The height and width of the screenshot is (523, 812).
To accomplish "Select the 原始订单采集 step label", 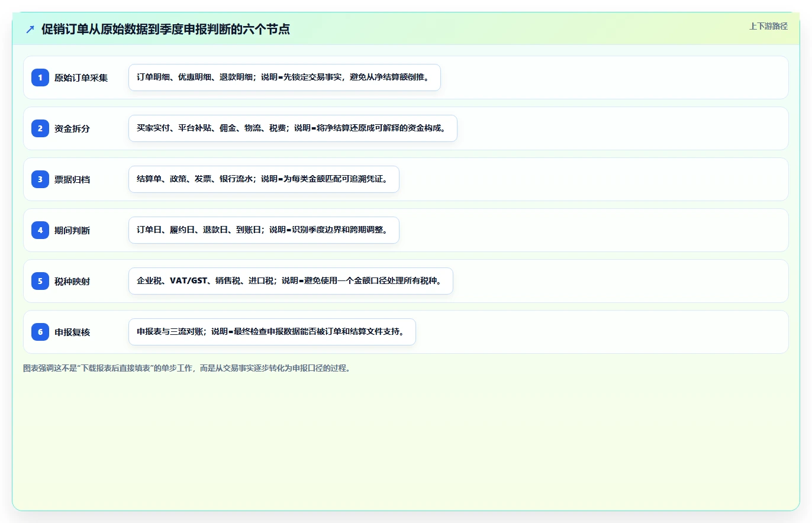I will [x=81, y=78].
